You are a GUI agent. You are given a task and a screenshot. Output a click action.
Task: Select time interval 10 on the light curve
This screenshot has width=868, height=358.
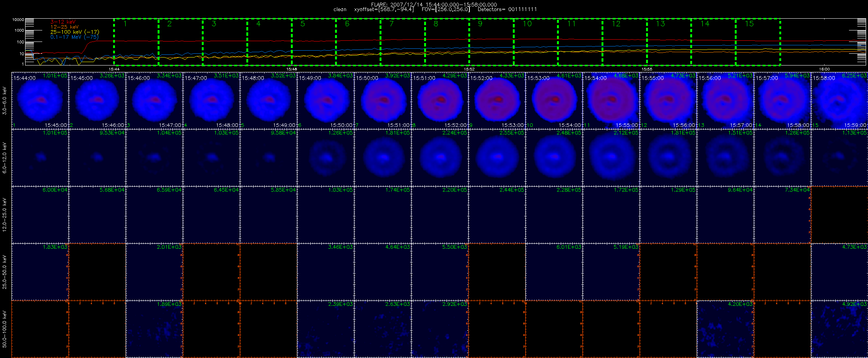point(536,42)
